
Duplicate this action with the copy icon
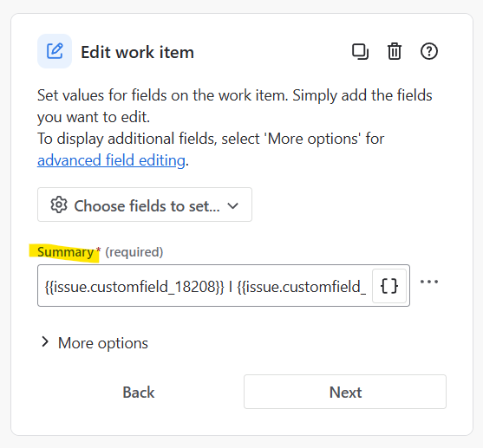[360, 51]
